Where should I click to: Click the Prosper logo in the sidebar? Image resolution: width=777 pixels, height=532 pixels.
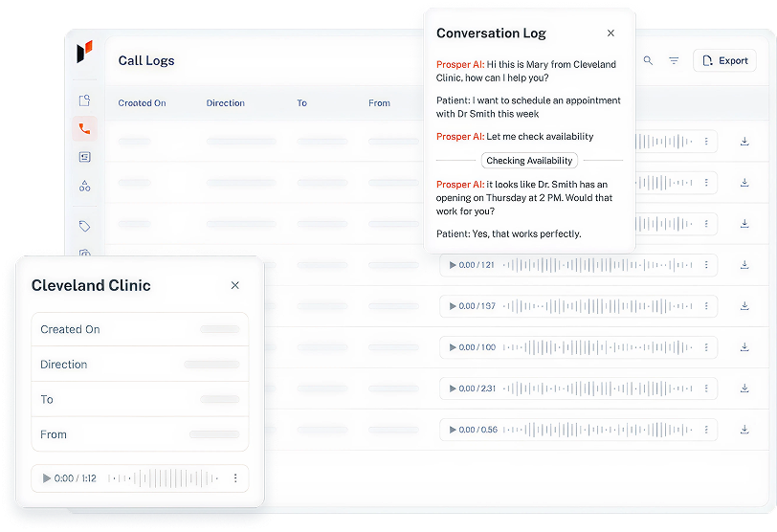[x=85, y=52]
